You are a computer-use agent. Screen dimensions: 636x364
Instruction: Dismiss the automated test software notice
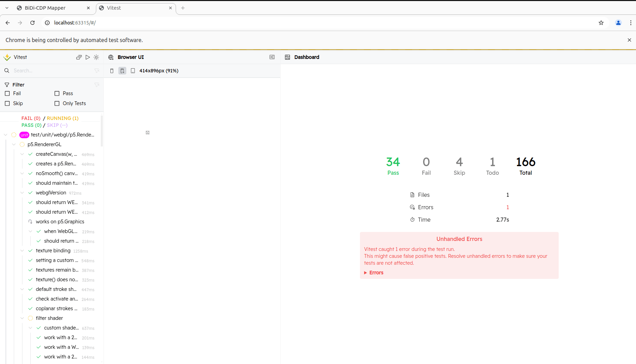coord(629,40)
